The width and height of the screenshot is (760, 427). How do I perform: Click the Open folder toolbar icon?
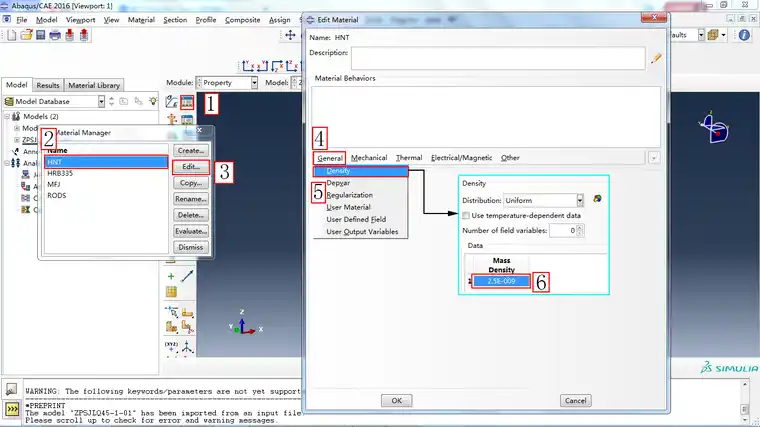pos(26,35)
